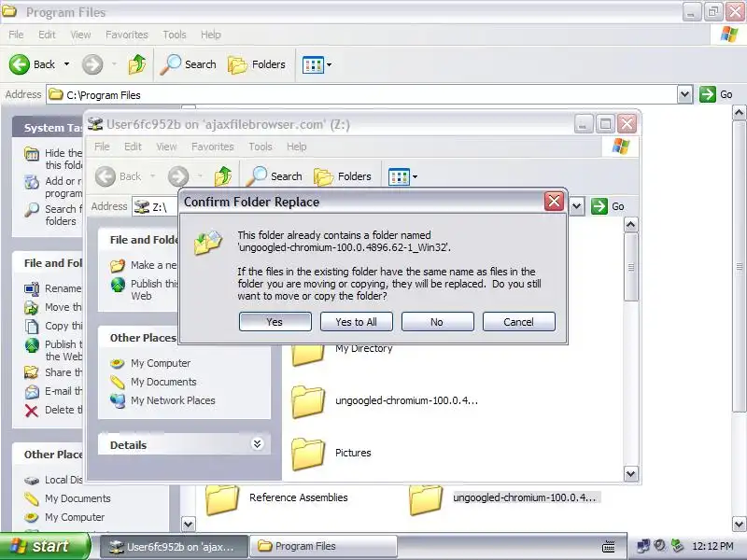Click Go button in Program Files window
Screen dimensions: 747x560
(716, 94)
